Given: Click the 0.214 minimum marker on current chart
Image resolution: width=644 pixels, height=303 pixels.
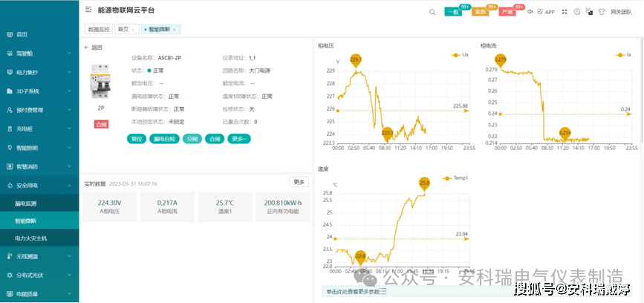Looking at the screenshot, I should coord(565,132).
